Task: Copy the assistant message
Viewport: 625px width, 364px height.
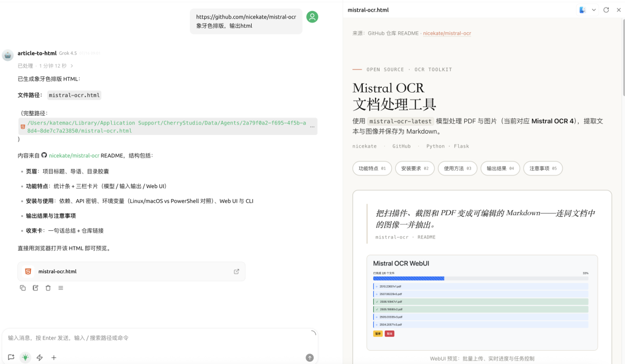Action: click(23, 288)
